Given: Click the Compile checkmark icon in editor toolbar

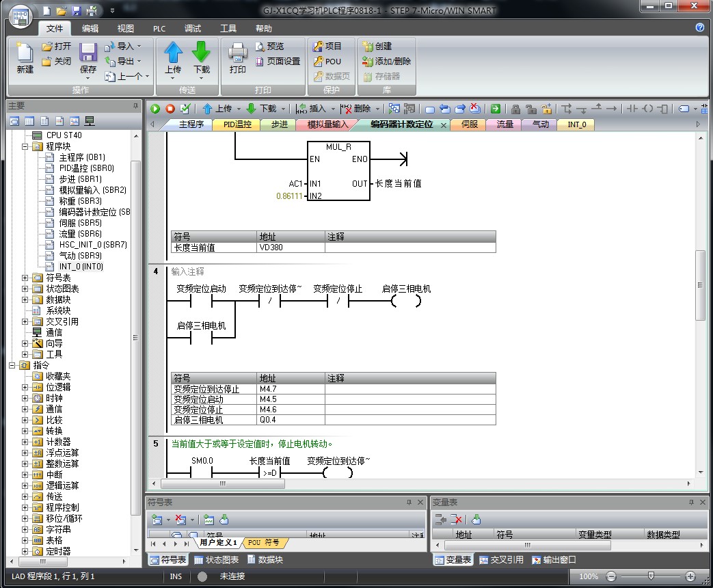Looking at the screenshot, I should (x=185, y=109).
